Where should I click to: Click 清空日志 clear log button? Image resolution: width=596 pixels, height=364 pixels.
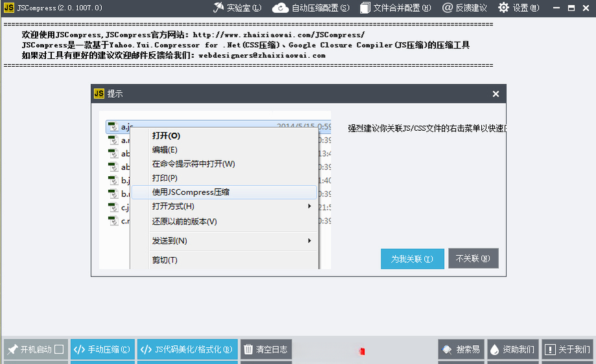(266, 349)
